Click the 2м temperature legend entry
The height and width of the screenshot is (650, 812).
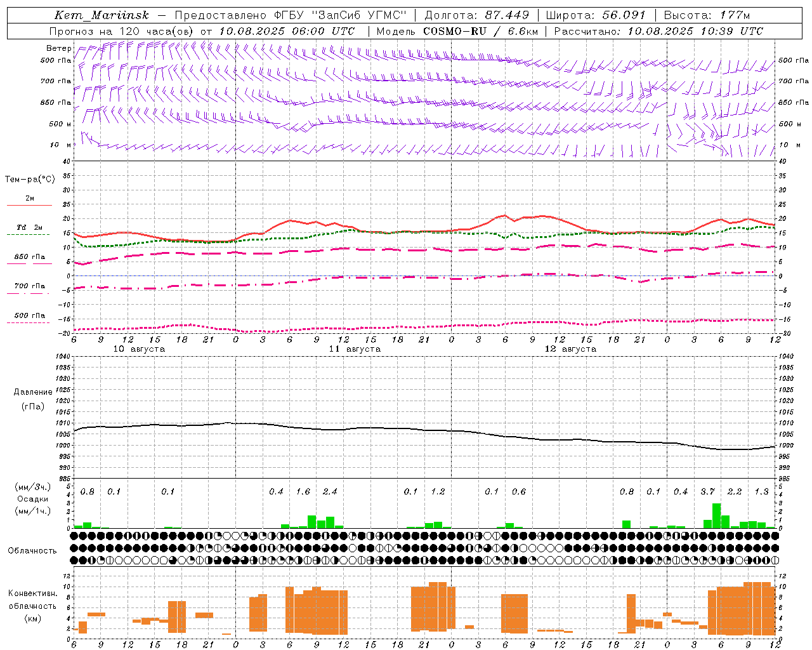click(x=30, y=199)
